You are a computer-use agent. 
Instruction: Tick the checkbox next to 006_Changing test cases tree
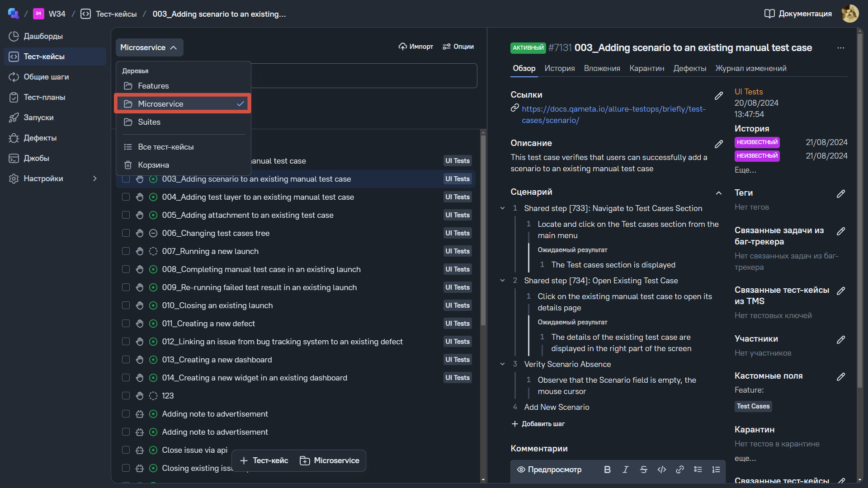(x=126, y=233)
